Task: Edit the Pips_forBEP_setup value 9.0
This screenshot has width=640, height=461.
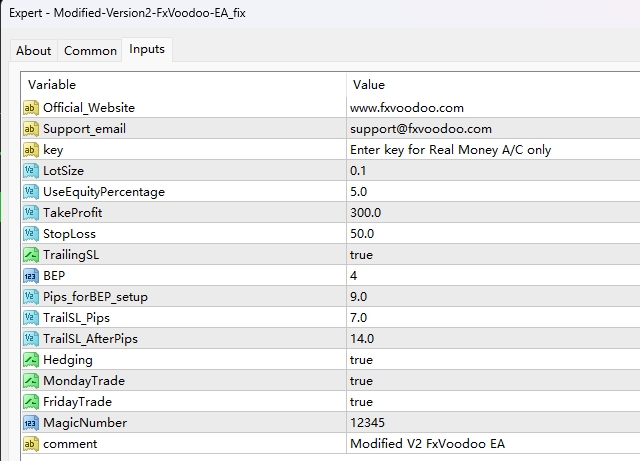Action: pos(493,297)
